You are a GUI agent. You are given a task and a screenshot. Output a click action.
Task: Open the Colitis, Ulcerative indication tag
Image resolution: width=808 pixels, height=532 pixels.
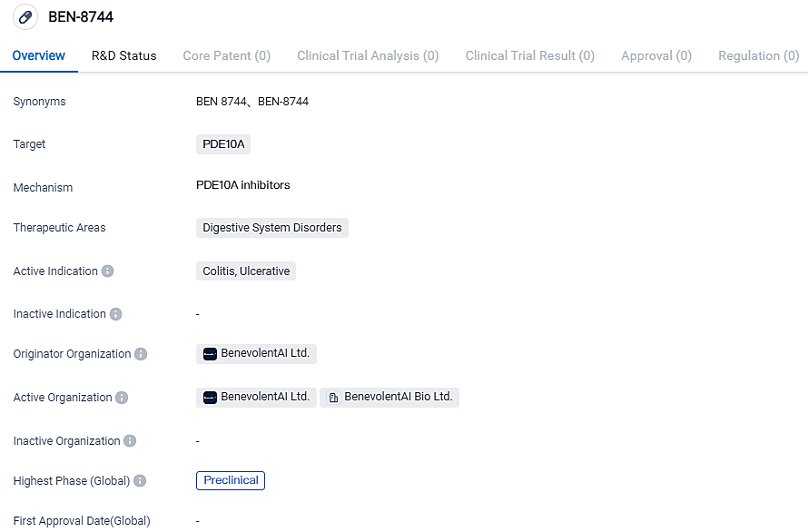click(246, 271)
